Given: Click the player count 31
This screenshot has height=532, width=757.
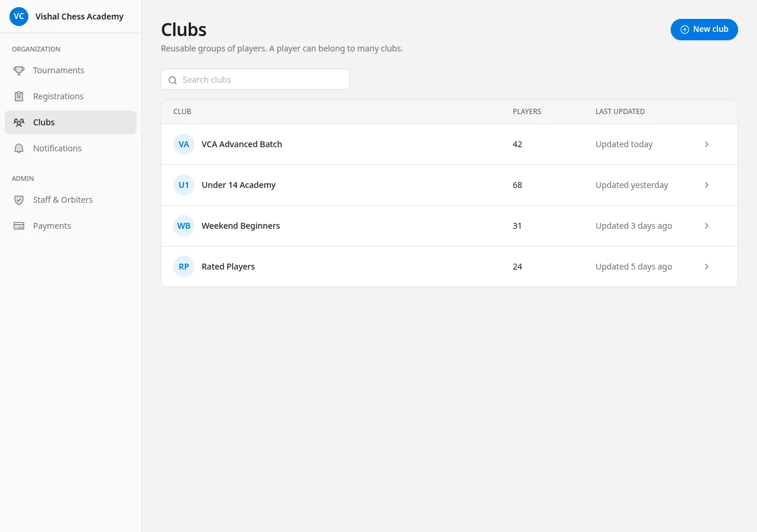Looking at the screenshot, I should click(x=517, y=226).
